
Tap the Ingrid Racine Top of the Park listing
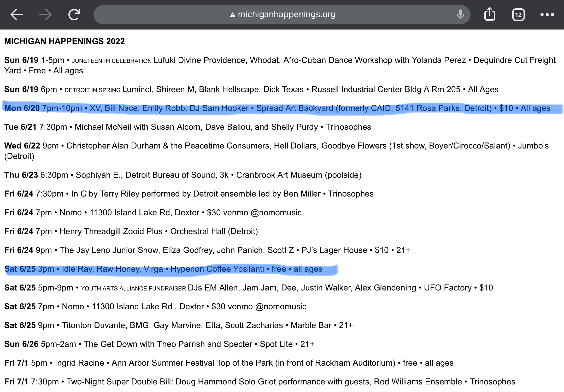(79, 363)
